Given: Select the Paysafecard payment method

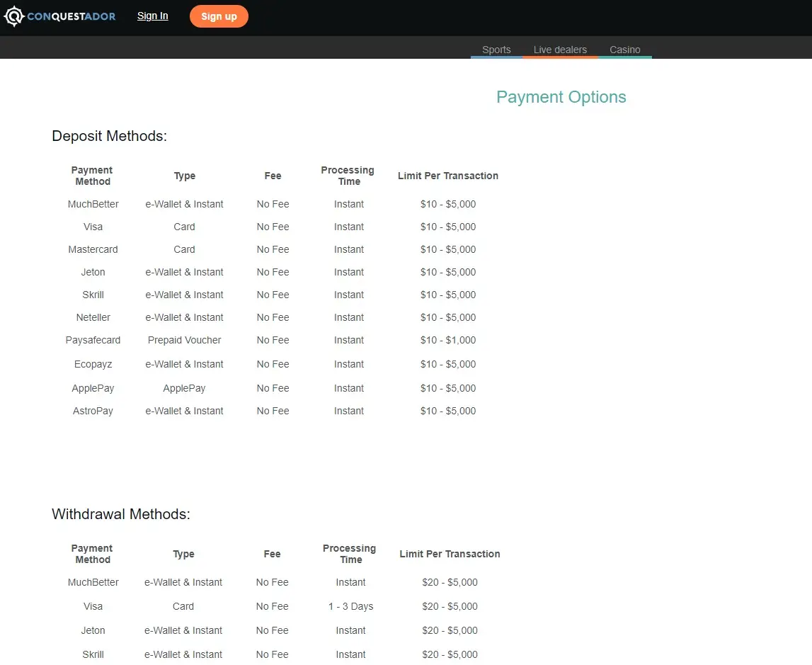Looking at the screenshot, I should [x=93, y=340].
